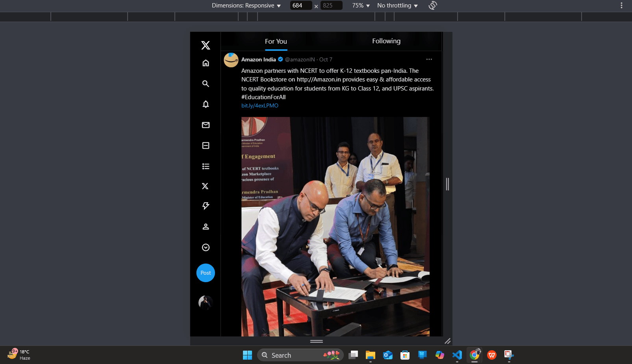
Task: Expand the No throttling dropdown
Action: tap(397, 6)
